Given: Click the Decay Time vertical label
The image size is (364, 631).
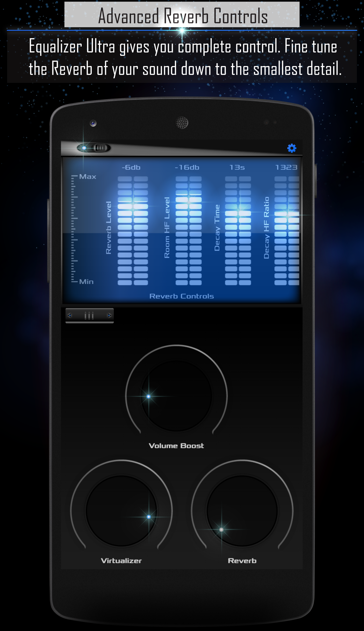Looking at the screenshot, I should 217,228.
